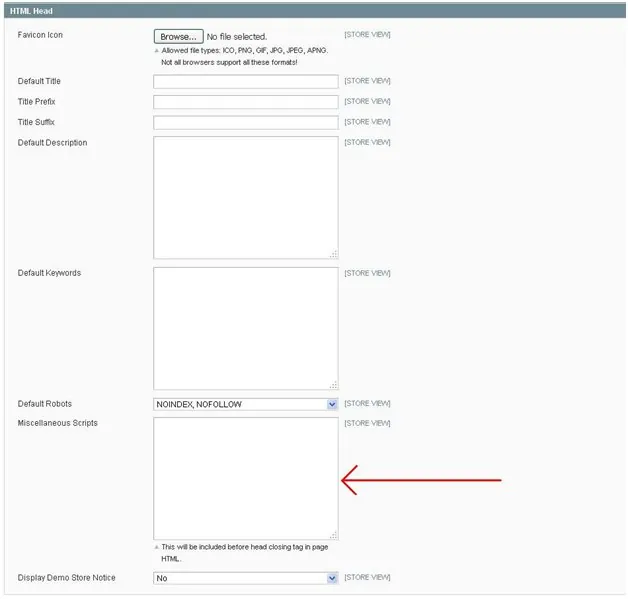Click the 'Favicon Icon' label

[x=40, y=35]
